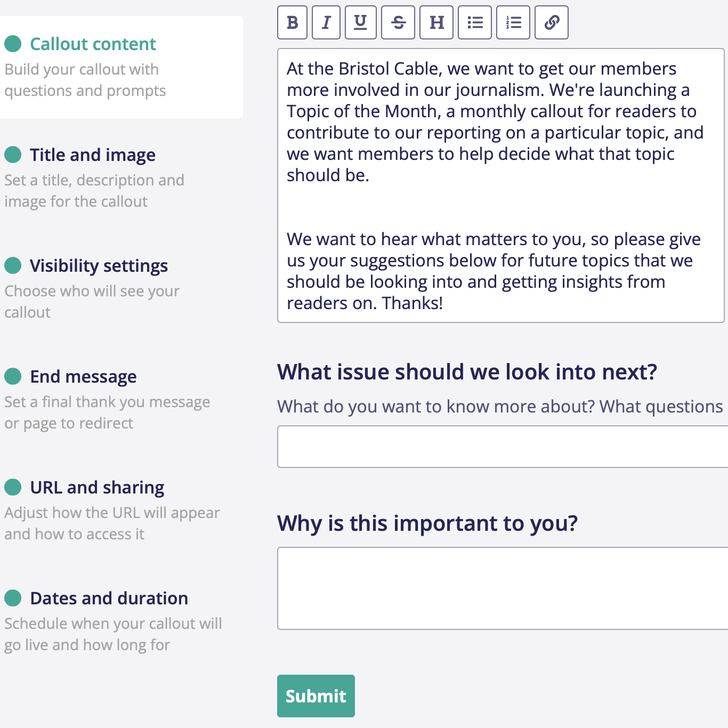This screenshot has height=728, width=728.
Task: Open the Callout content step
Action: point(122,67)
